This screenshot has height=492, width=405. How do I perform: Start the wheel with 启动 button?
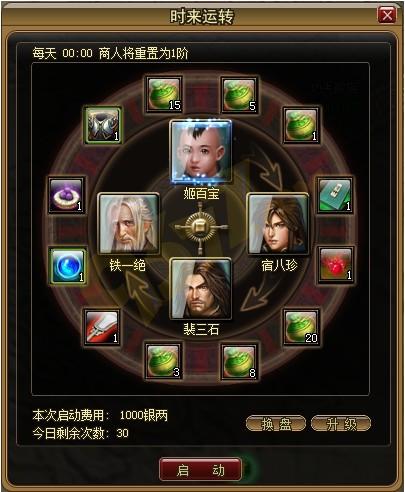click(200, 469)
